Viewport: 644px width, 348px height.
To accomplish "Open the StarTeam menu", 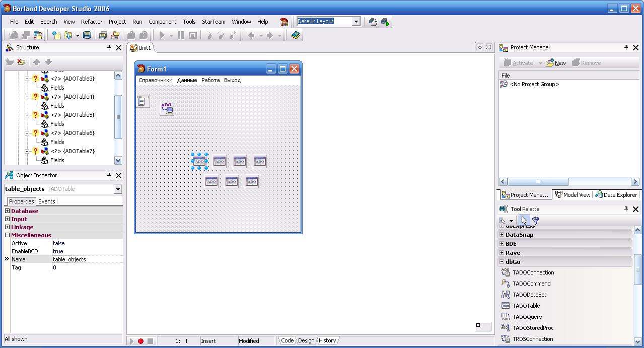I will [x=213, y=22].
